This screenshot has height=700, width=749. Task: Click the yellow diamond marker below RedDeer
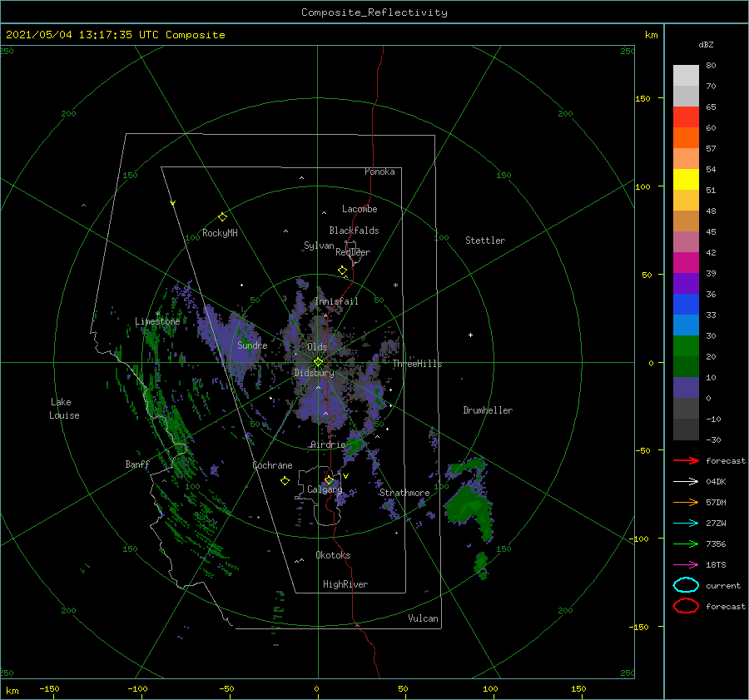tap(342, 270)
